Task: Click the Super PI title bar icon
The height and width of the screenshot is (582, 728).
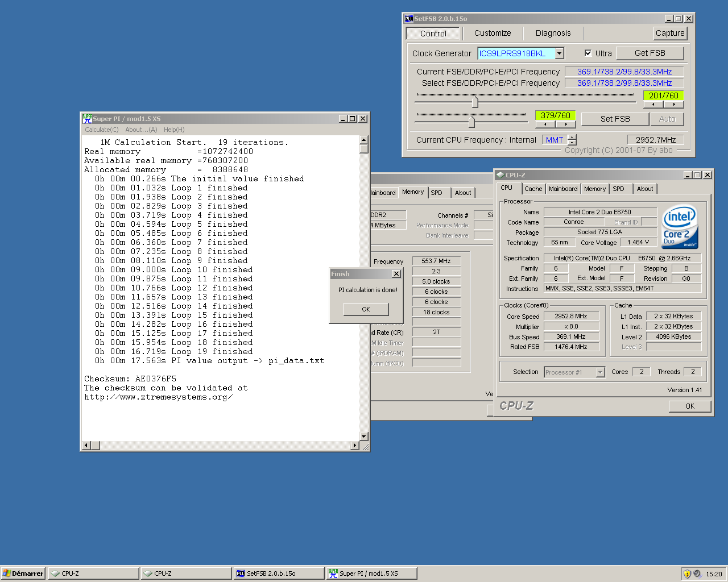Action: 87,119
